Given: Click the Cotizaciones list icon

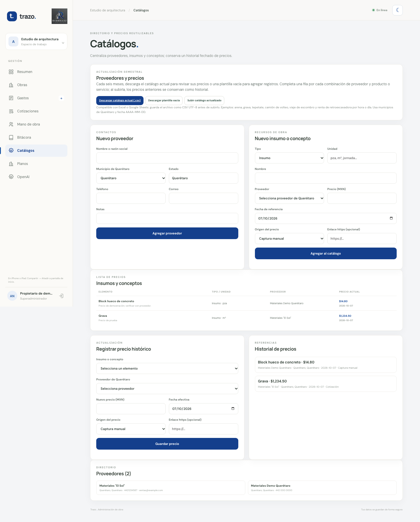Looking at the screenshot, I should click(x=11, y=111).
